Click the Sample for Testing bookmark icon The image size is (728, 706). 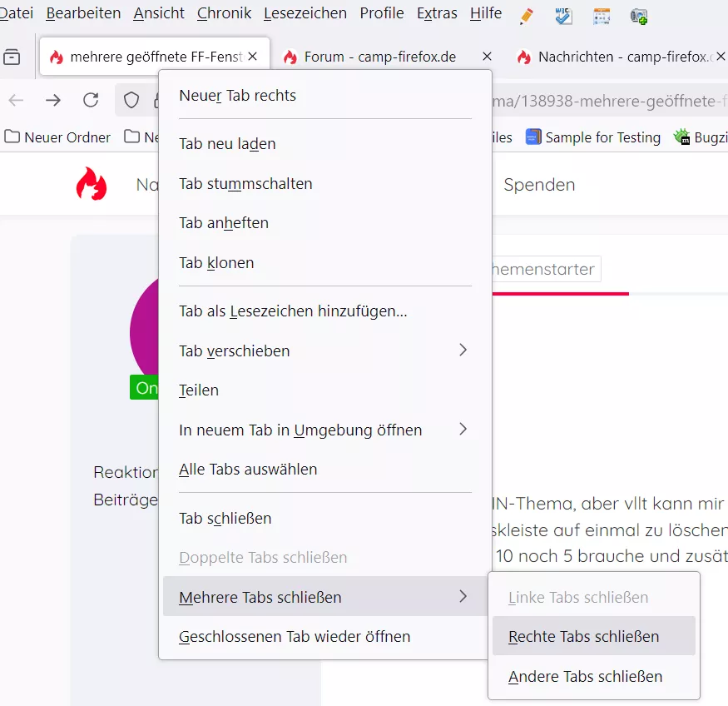coord(533,137)
